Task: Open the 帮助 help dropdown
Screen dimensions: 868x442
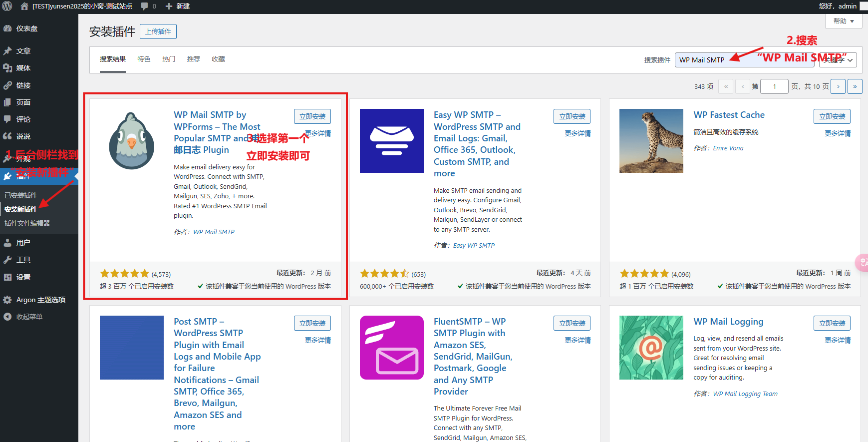Action: (844, 21)
